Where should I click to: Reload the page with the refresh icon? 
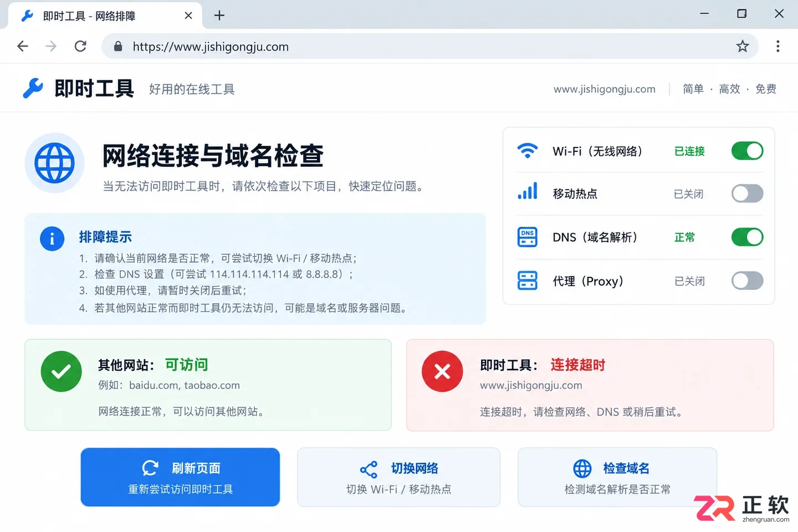click(x=80, y=46)
